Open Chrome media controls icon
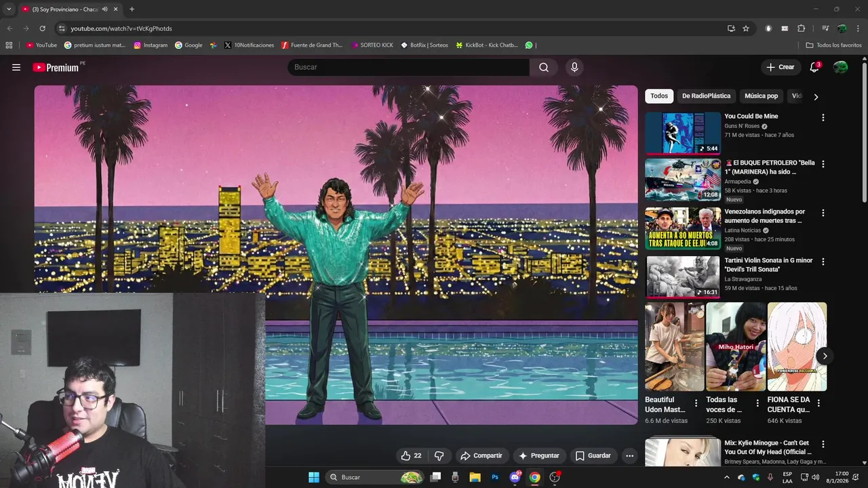Image resolution: width=868 pixels, height=488 pixels. [825, 28]
